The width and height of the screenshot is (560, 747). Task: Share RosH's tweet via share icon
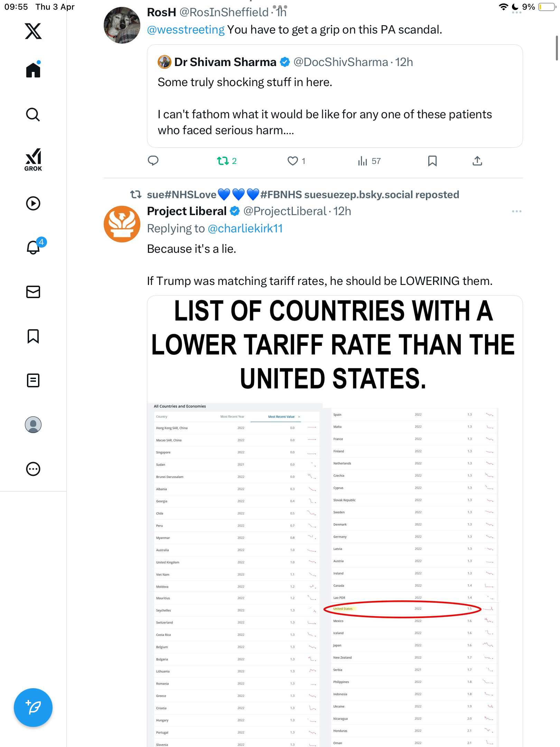click(477, 161)
